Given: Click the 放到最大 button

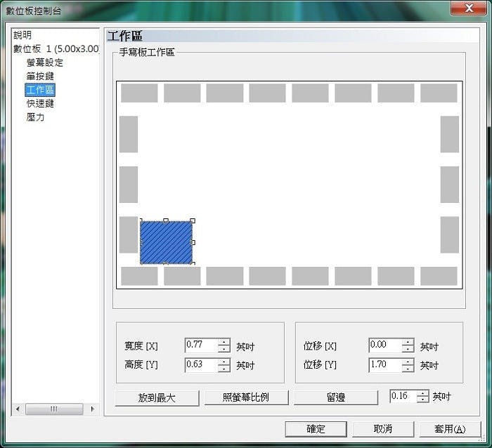Looking at the screenshot, I should [x=157, y=398].
